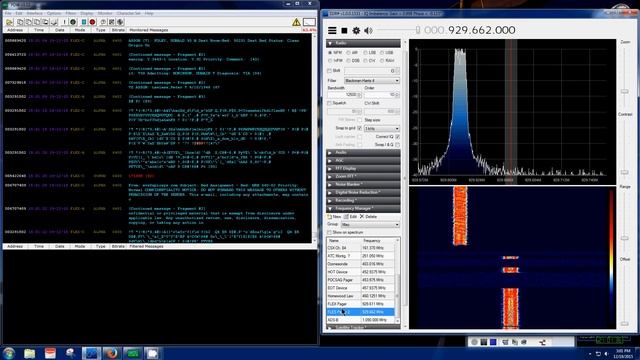
Task: Expand the AGC panel
Action: pyautogui.click(x=363, y=161)
